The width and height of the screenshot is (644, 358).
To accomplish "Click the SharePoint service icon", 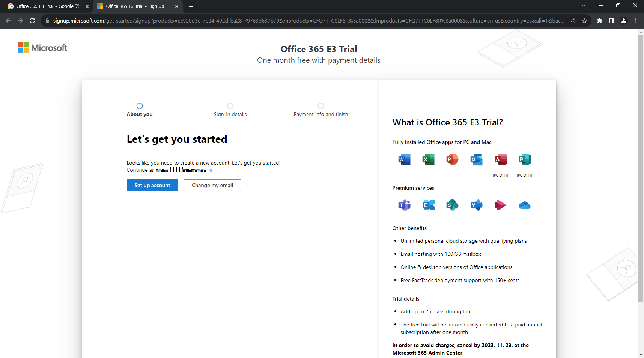I will click(x=452, y=205).
